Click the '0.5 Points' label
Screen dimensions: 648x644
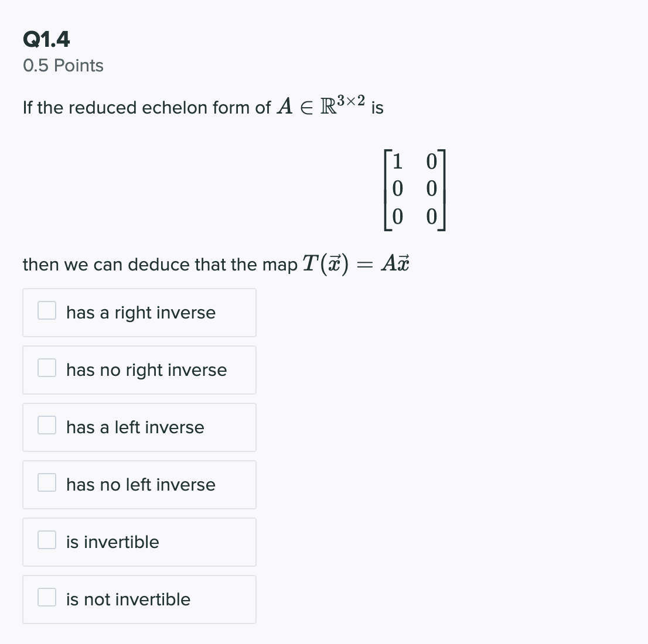point(63,66)
